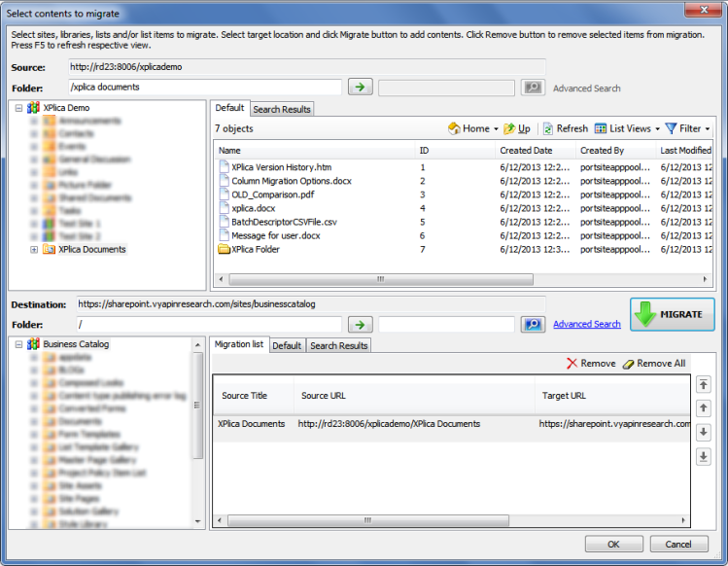Click the destination folder green arrow go button
728x566 pixels.
[x=361, y=325]
